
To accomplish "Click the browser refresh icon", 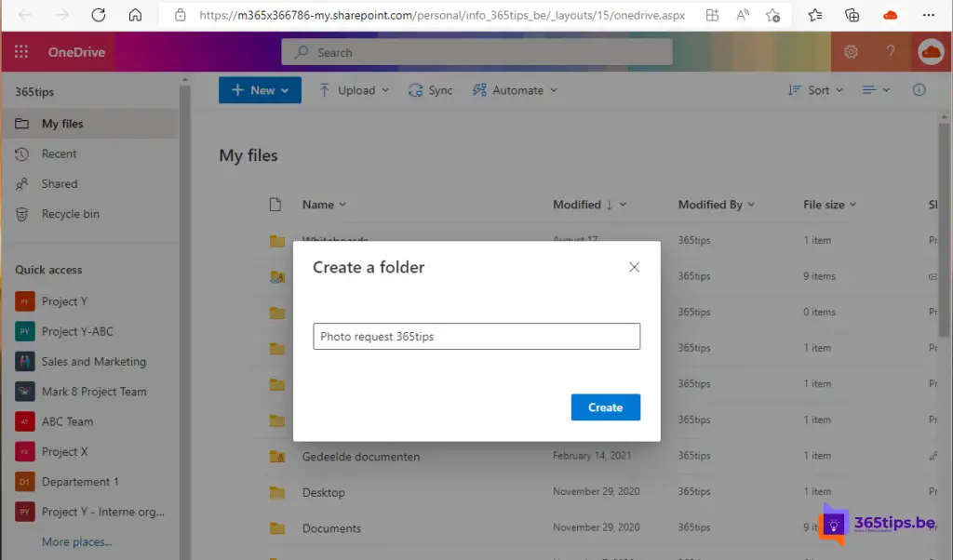I will (98, 15).
